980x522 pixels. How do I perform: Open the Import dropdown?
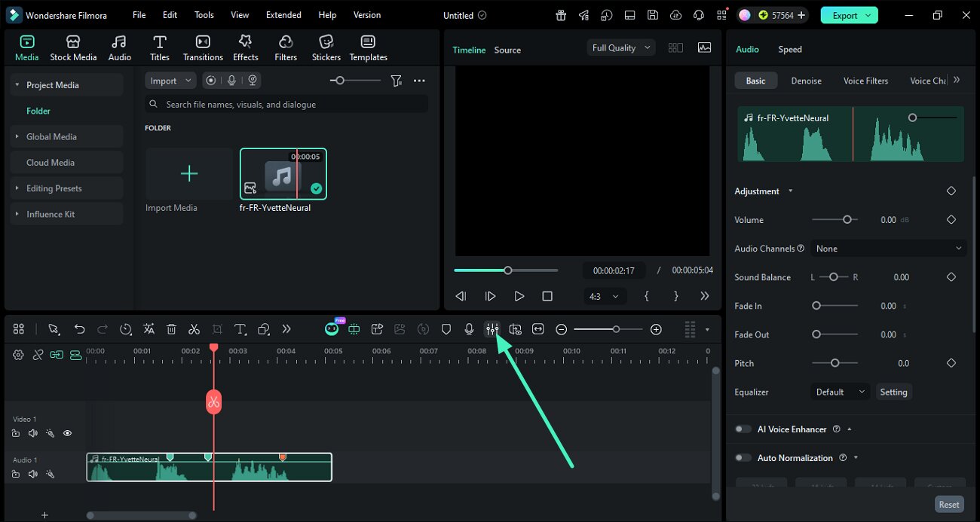click(170, 81)
